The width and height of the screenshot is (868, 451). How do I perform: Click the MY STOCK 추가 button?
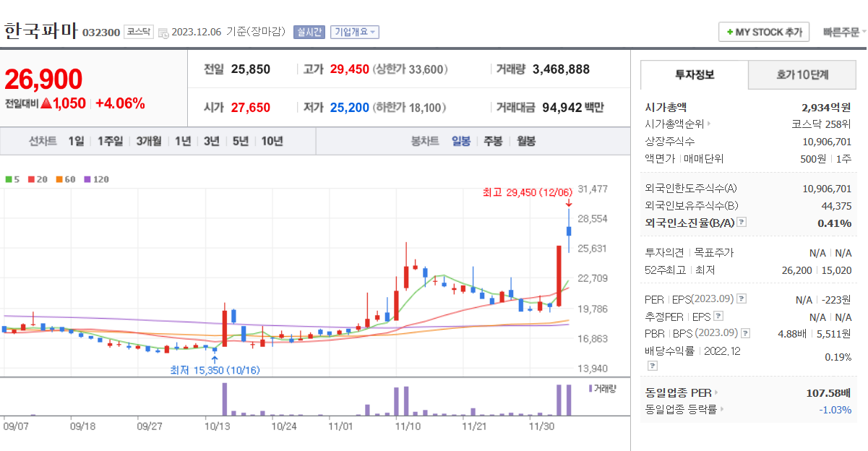[764, 33]
